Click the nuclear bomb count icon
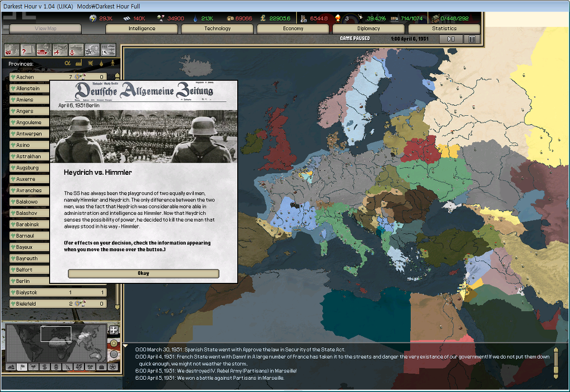 coord(338,18)
